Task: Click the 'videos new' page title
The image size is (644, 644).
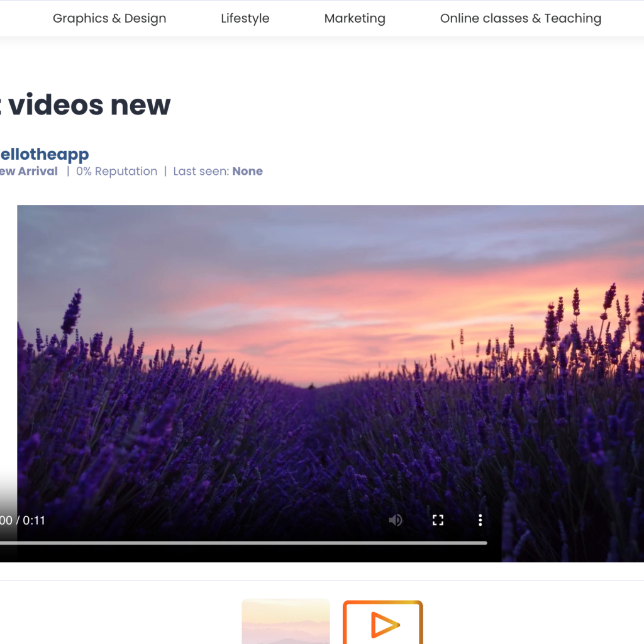Action: point(89,105)
